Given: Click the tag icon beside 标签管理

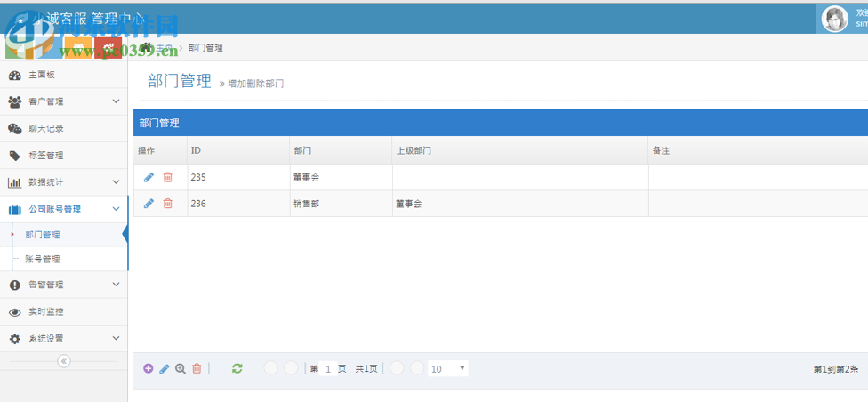Looking at the screenshot, I should [x=15, y=156].
